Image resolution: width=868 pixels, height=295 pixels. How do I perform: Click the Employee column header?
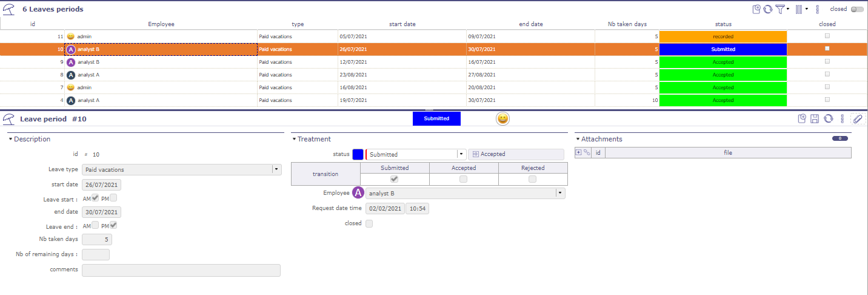[161, 24]
